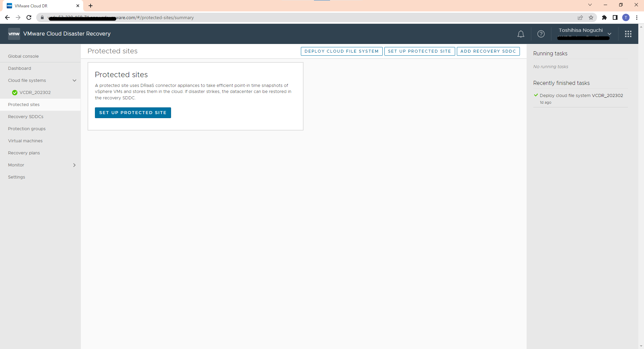Viewport: 644px width, 349px height.
Task: Open Recovery plans in sidebar
Action: (x=24, y=153)
